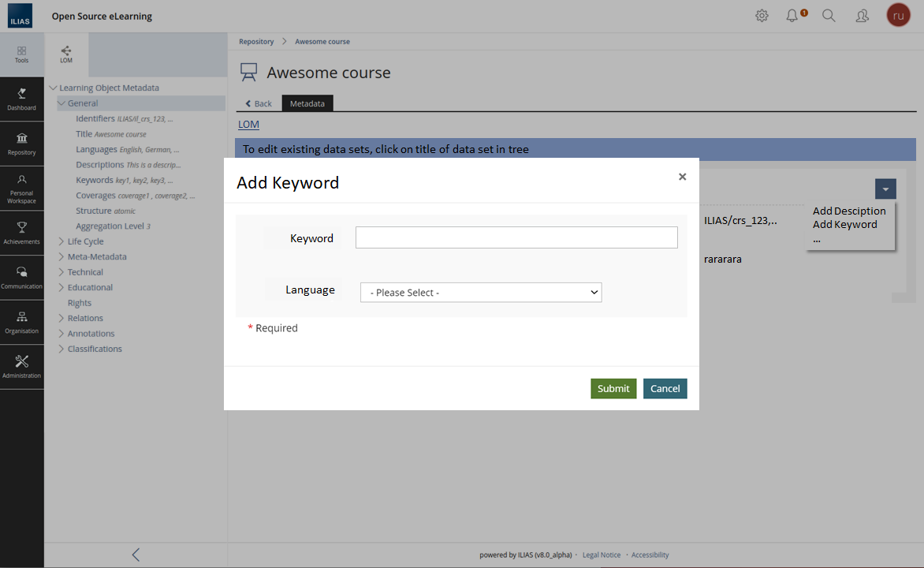This screenshot has width=924, height=568.
Task: Choose Add Keyword from actions menu
Action: coord(844,225)
